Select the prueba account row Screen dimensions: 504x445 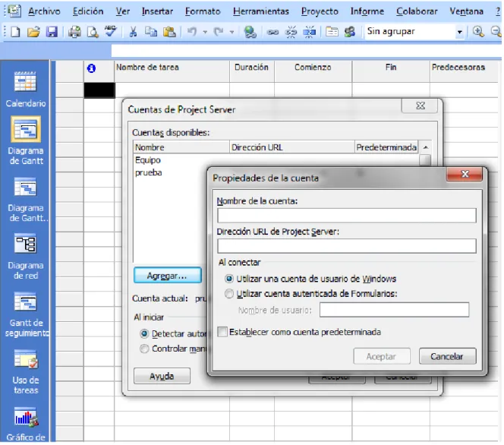(170, 172)
